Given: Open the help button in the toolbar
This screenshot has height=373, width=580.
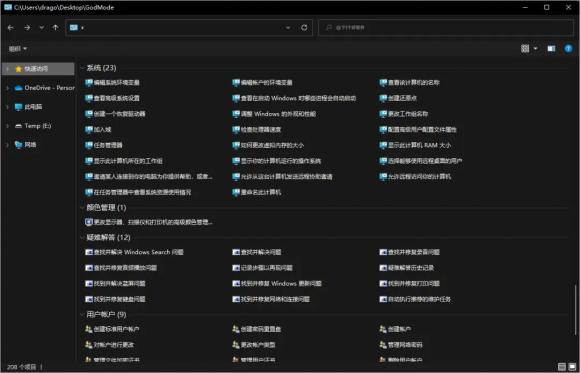Looking at the screenshot, I should click(x=568, y=48).
